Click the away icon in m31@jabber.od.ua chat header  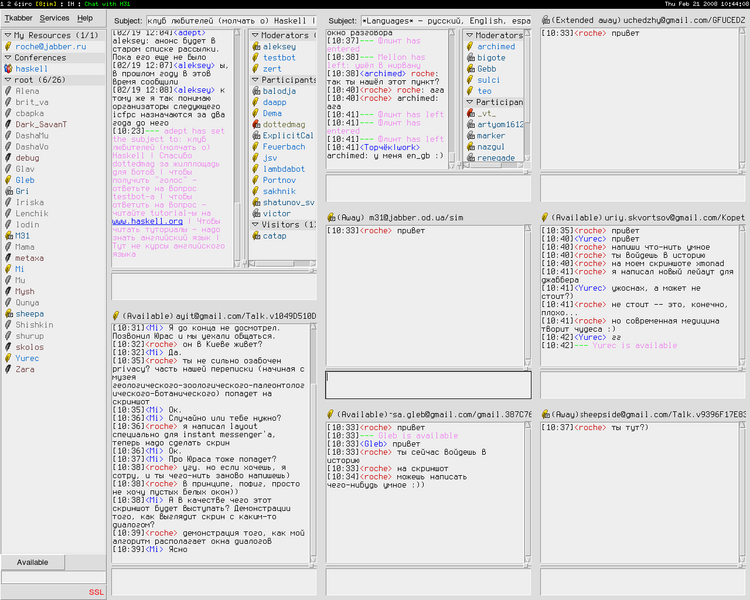point(331,217)
